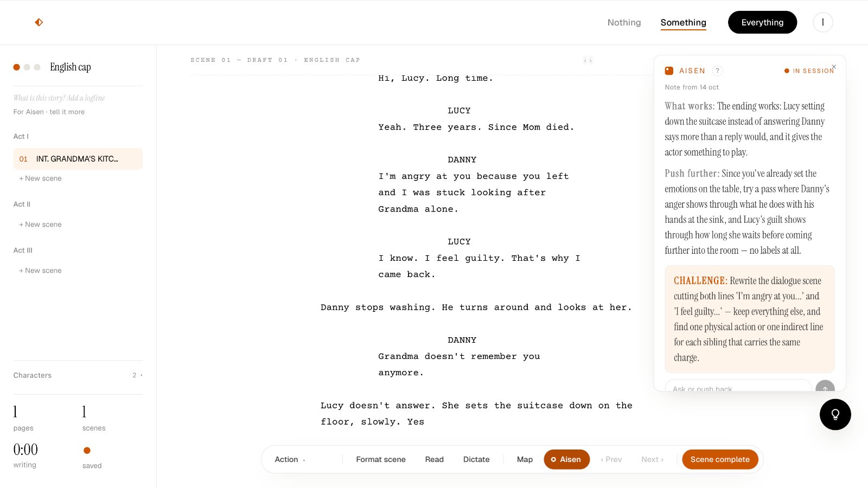Click the orange first progress dot
Screen dimensions: 868x488
click(x=17, y=67)
